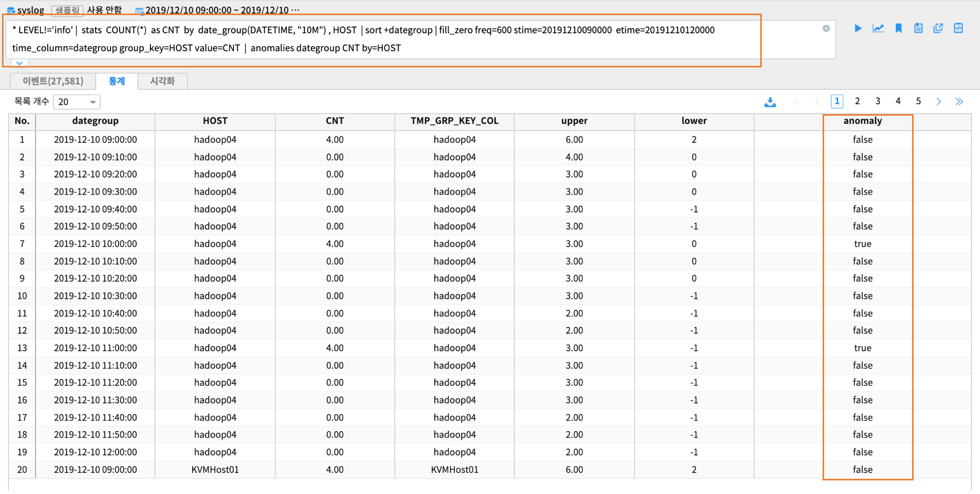Select the 통계 tab
Viewport: 980px width, 494px height.
click(x=117, y=81)
